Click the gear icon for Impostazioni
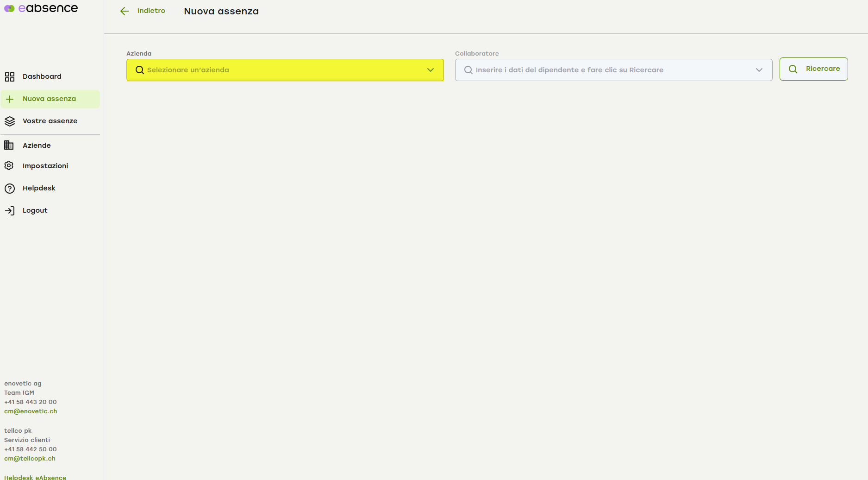The image size is (868, 480). pyautogui.click(x=9, y=166)
